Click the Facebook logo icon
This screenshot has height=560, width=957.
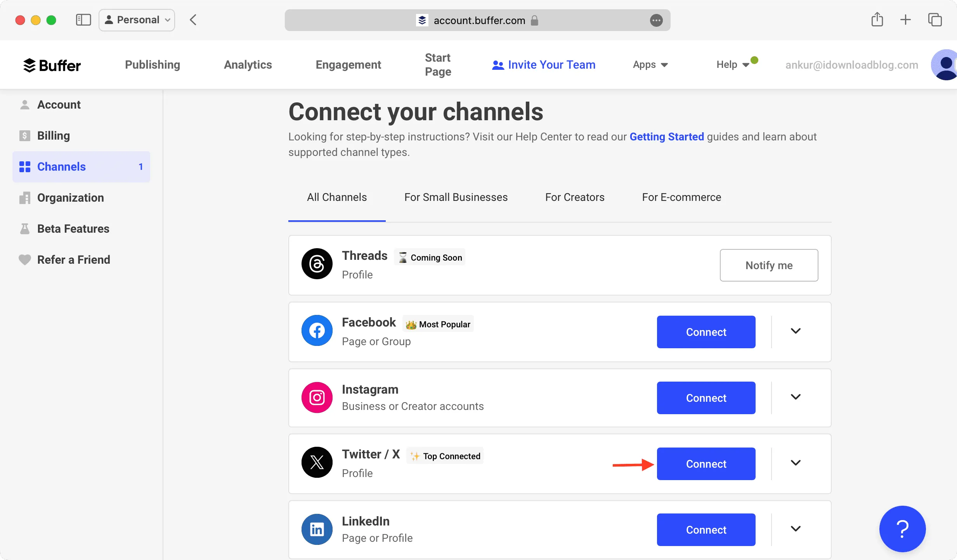pos(317,330)
